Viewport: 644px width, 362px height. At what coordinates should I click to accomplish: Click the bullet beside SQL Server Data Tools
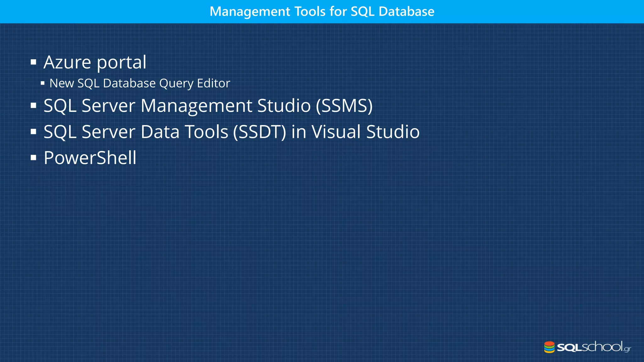point(34,132)
